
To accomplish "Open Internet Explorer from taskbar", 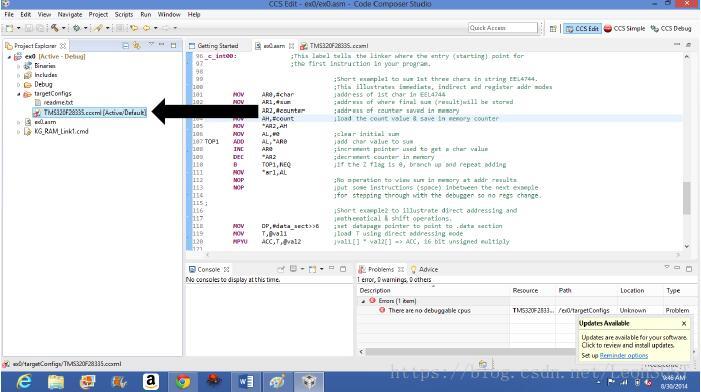I will 24,382.
